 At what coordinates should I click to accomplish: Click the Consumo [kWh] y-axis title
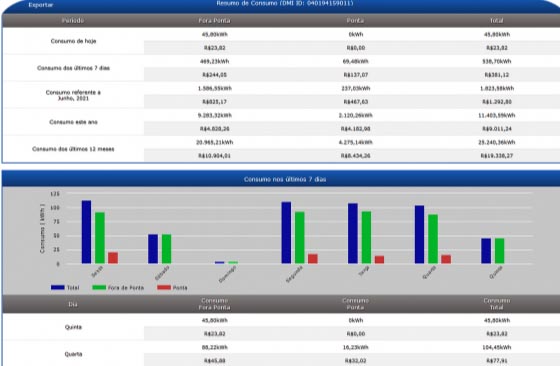[x=42, y=229]
